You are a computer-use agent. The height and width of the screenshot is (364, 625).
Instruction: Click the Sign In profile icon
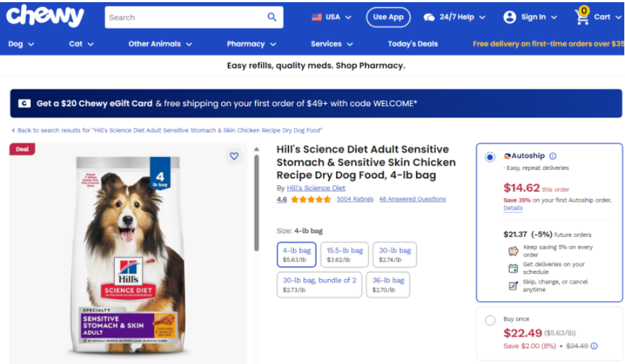coord(510,17)
